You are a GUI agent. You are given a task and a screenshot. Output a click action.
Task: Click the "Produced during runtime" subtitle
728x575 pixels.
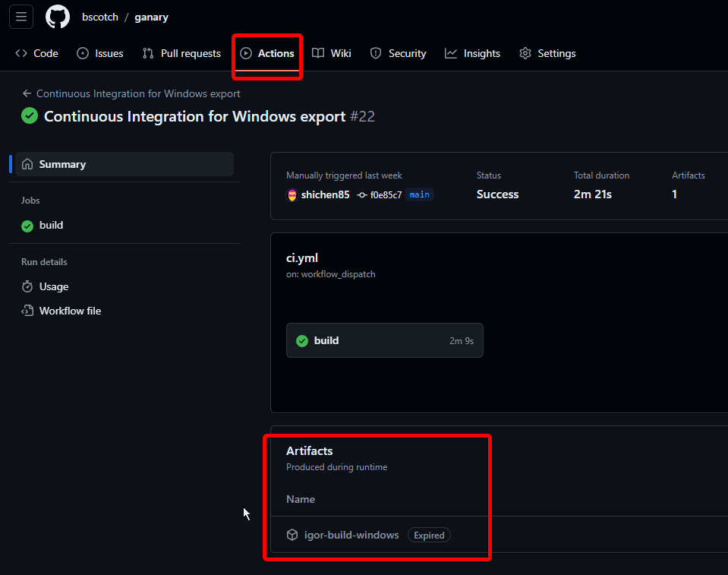point(336,467)
